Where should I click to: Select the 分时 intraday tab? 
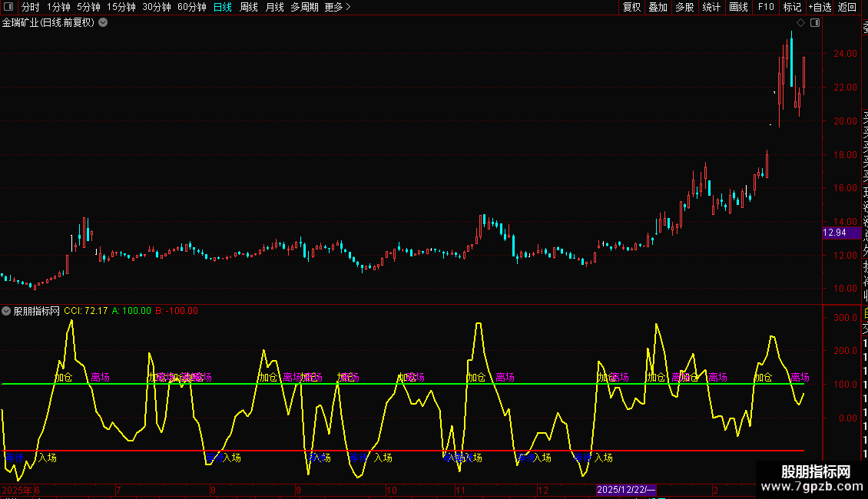click(31, 7)
